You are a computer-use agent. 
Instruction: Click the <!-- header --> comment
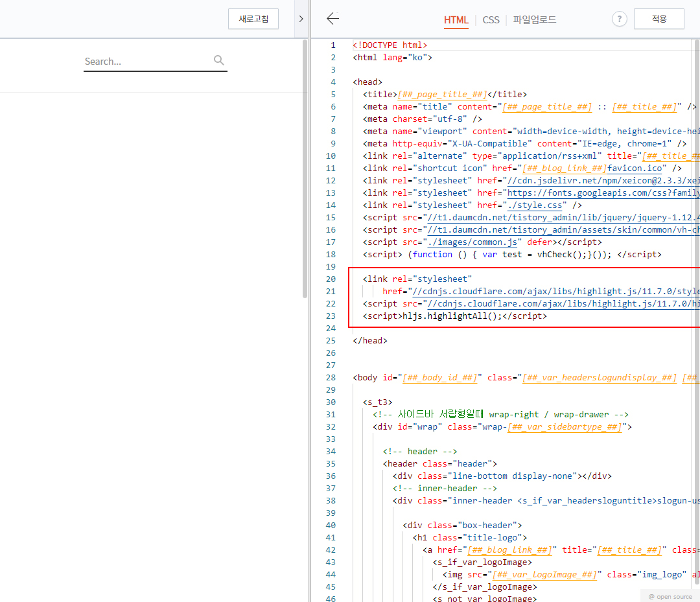pos(419,452)
